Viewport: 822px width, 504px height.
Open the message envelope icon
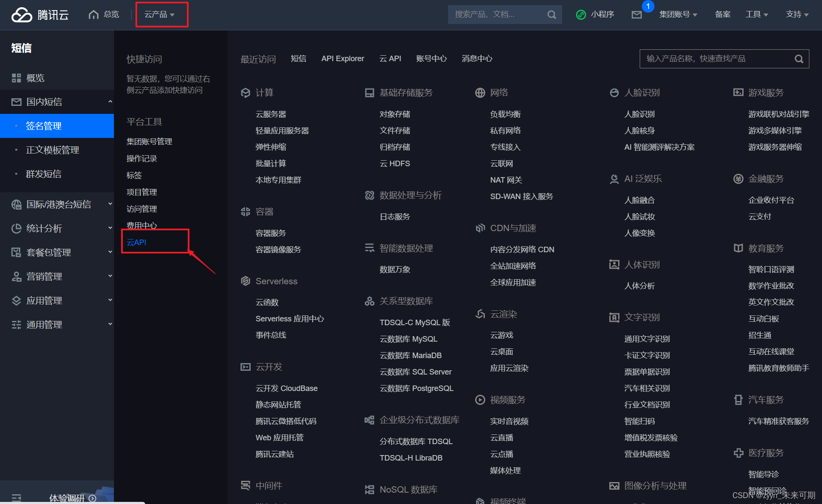(637, 15)
